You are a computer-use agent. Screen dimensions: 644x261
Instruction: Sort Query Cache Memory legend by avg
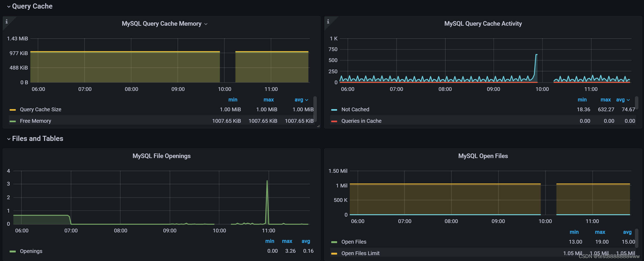tap(301, 100)
